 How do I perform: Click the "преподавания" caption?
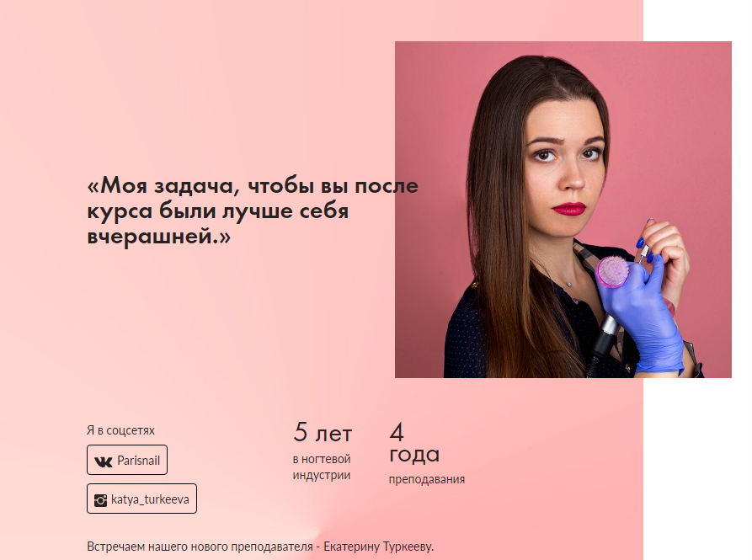(x=426, y=479)
